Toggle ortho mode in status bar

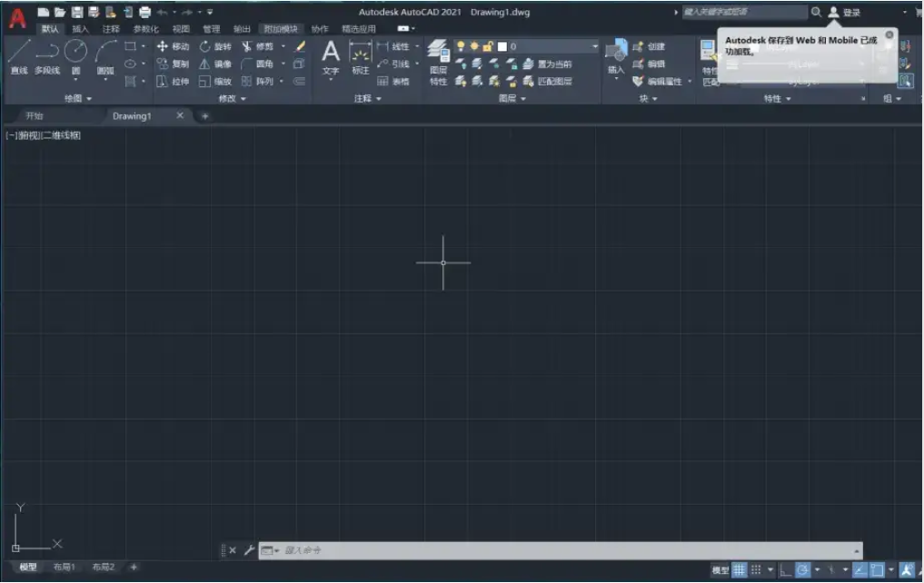786,569
